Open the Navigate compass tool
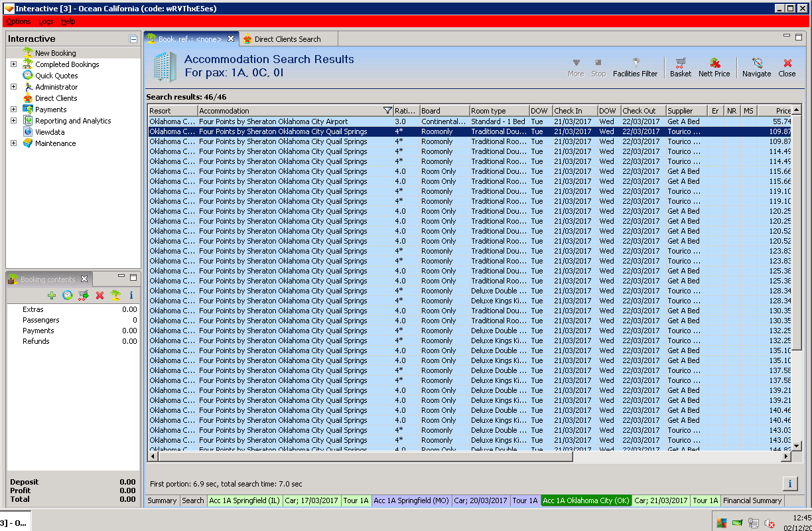Screen dimensions: 812x531 point(756,67)
